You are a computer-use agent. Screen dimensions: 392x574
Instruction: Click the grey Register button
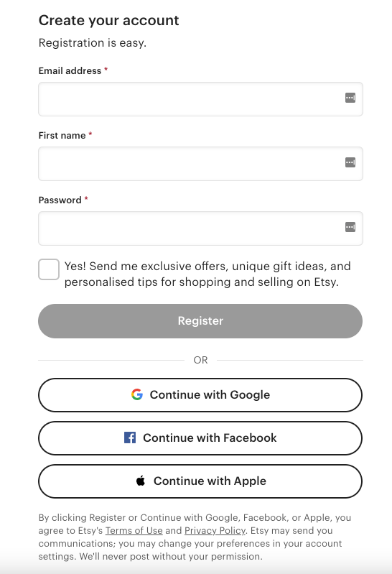(x=200, y=321)
